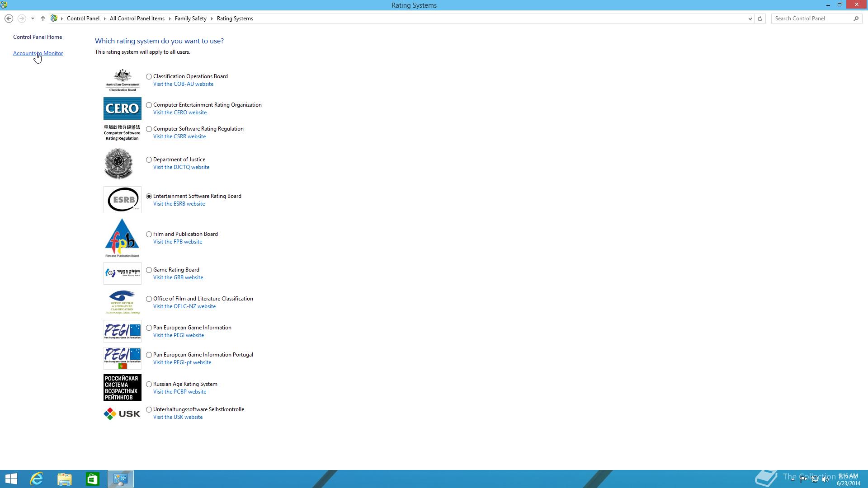This screenshot has height=488, width=868.
Task: Visit the ESRB website
Action: pos(179,204)
